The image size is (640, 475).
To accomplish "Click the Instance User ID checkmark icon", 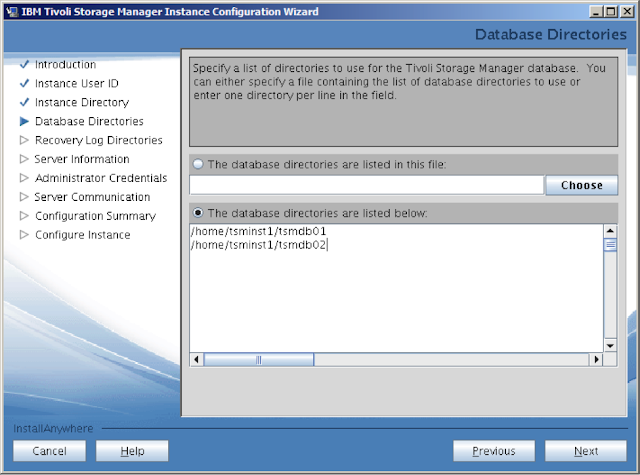I will pos(24,83).
